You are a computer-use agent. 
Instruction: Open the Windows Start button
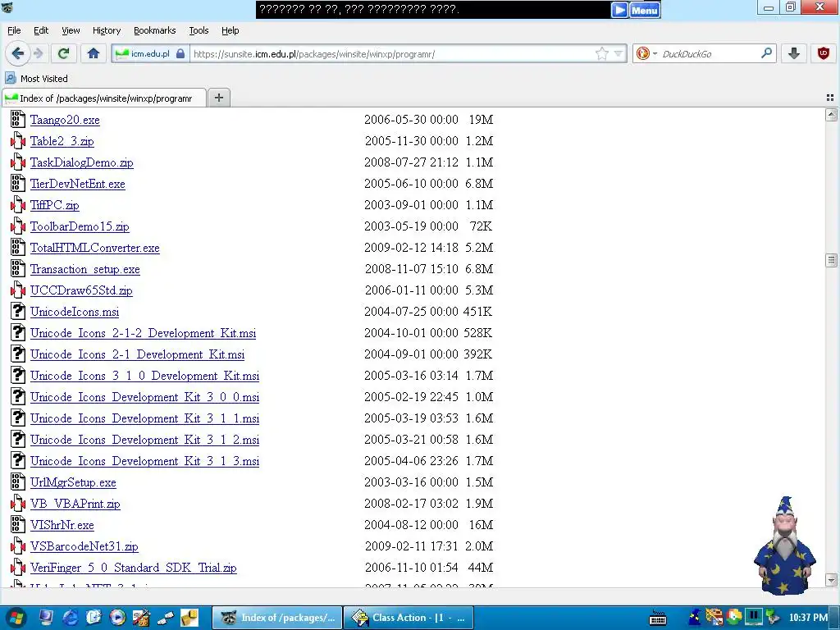point(15,618)
